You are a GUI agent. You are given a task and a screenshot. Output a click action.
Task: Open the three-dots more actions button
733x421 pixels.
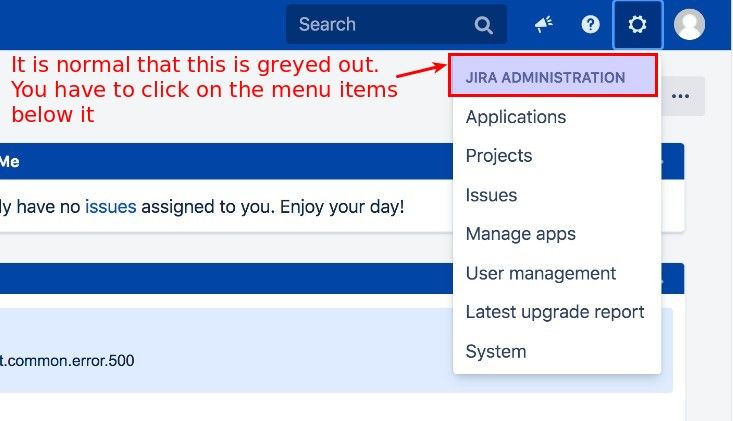tap(680, 96)
